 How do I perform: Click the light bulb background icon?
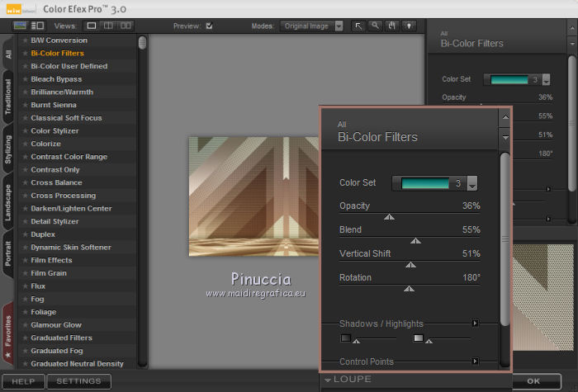[409, 26]
